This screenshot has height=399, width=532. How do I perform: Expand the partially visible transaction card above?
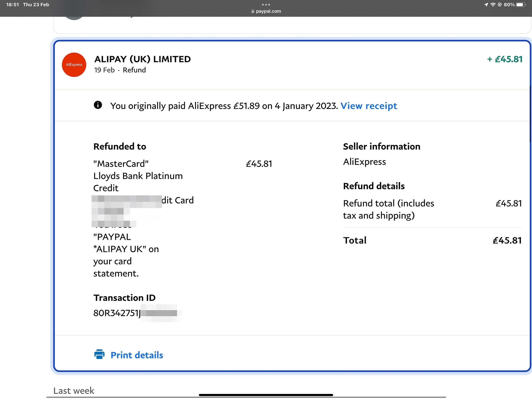[292, 25]
